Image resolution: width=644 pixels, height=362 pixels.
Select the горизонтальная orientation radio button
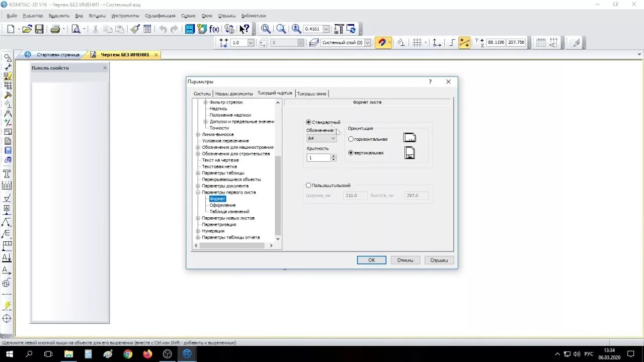(351, 139)
